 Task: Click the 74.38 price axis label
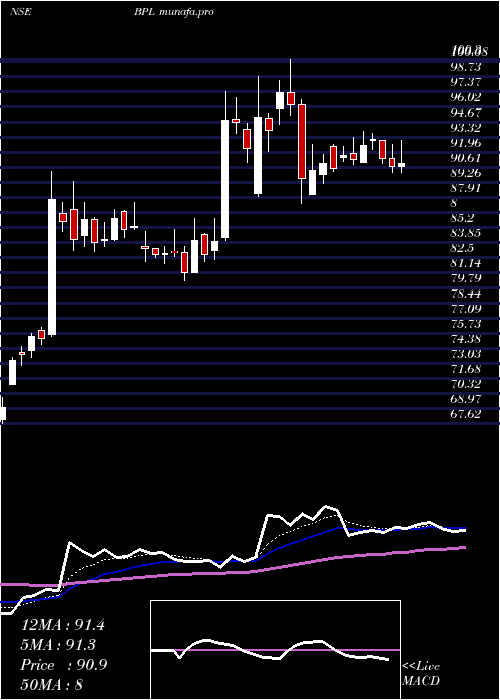[466, 339]
